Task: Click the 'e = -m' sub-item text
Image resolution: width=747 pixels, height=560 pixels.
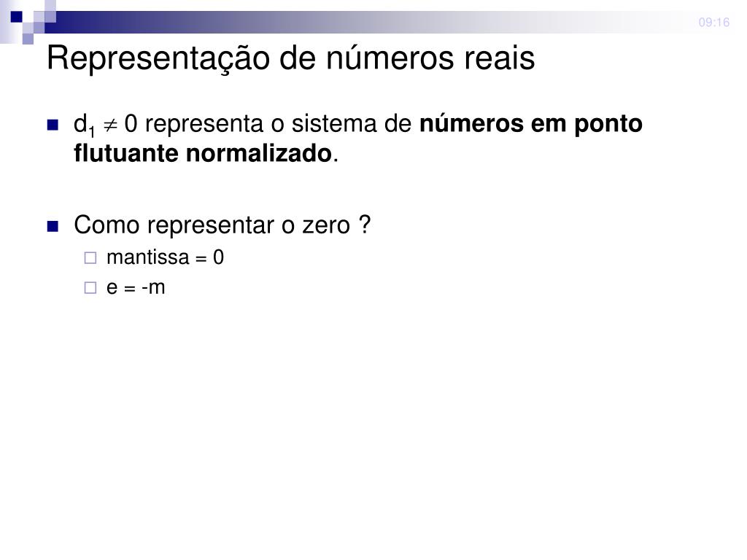Action: pyautogui.click(x=136, y=287)
